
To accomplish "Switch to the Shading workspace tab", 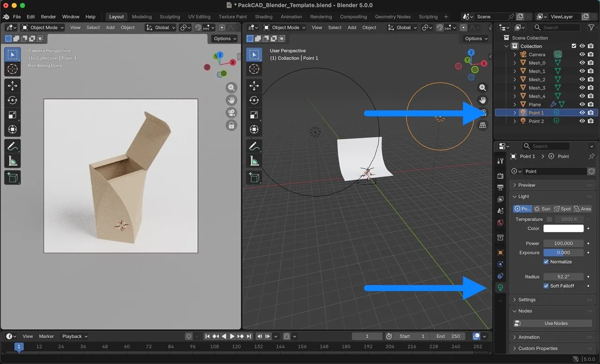I will click(x=263, y=17).
